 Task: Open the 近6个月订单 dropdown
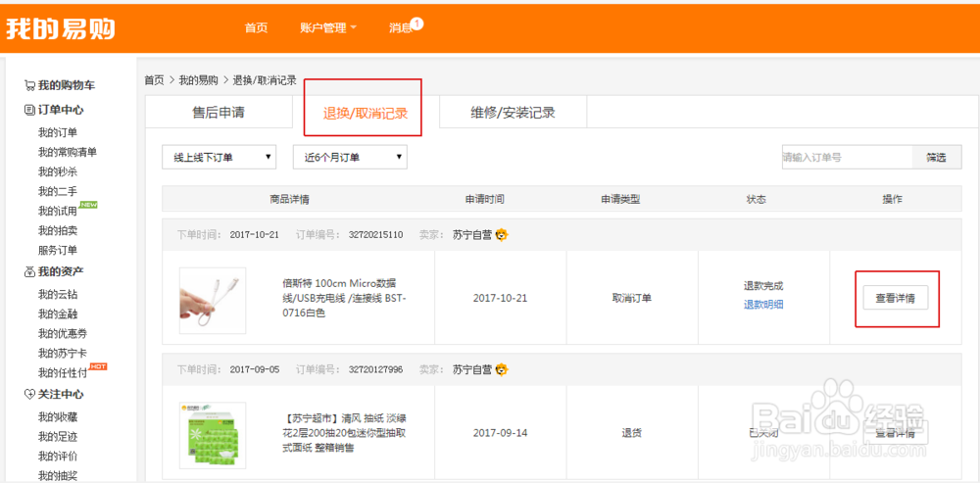(x=350, y=158)
